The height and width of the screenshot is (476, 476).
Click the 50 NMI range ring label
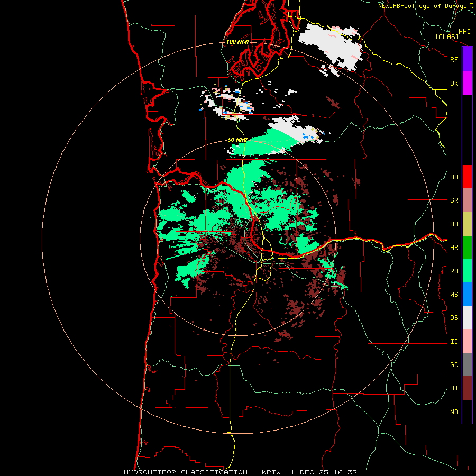[237, 140]
